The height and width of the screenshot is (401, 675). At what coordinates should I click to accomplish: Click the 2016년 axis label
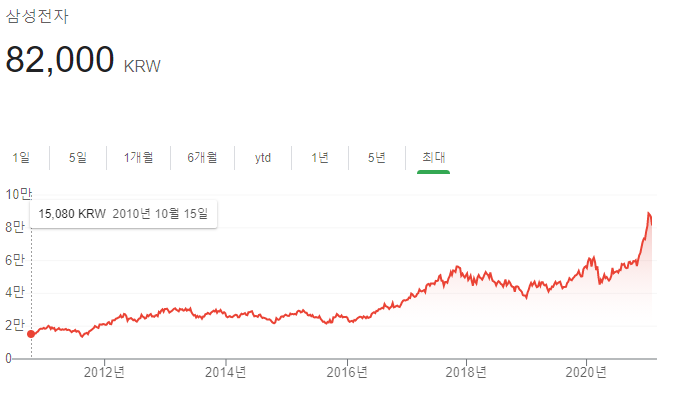(347, 372)
